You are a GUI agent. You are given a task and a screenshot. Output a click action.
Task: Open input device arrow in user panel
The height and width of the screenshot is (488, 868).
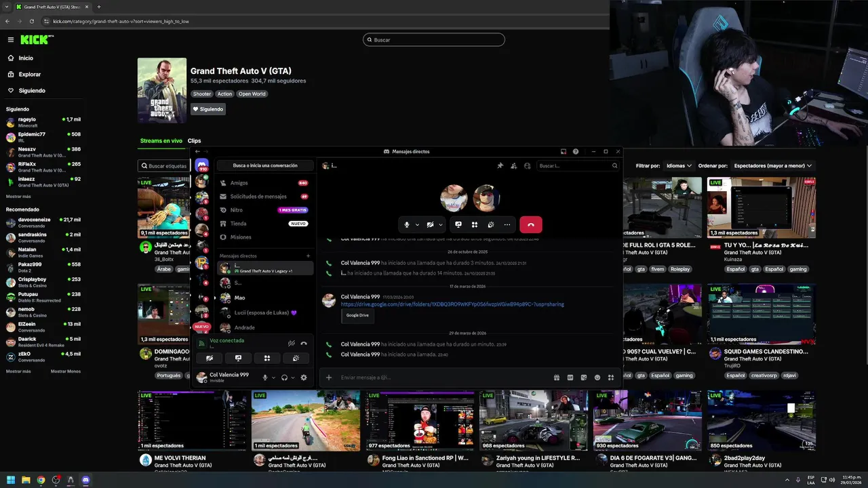coord(274,378)
